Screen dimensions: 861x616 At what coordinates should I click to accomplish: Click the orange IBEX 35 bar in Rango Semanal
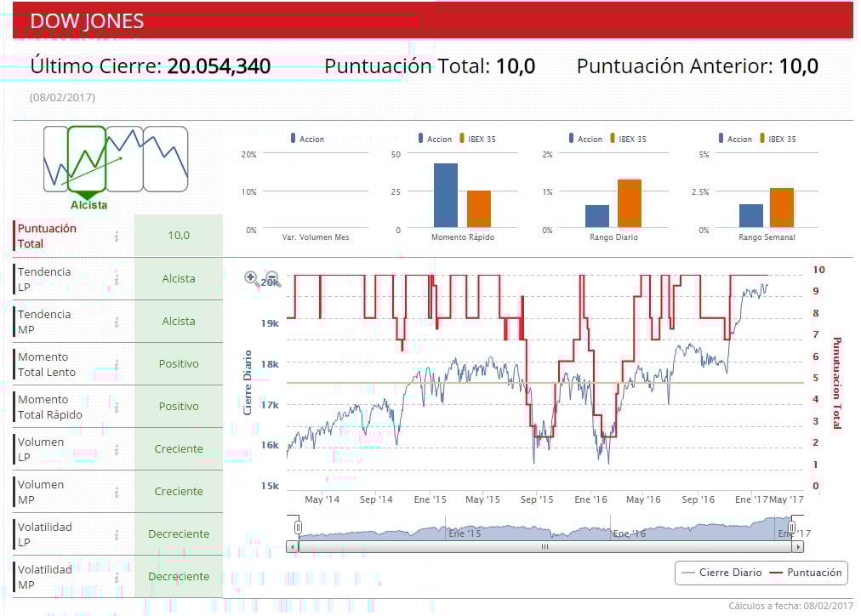pyautogui.click(x=781, y=208)
